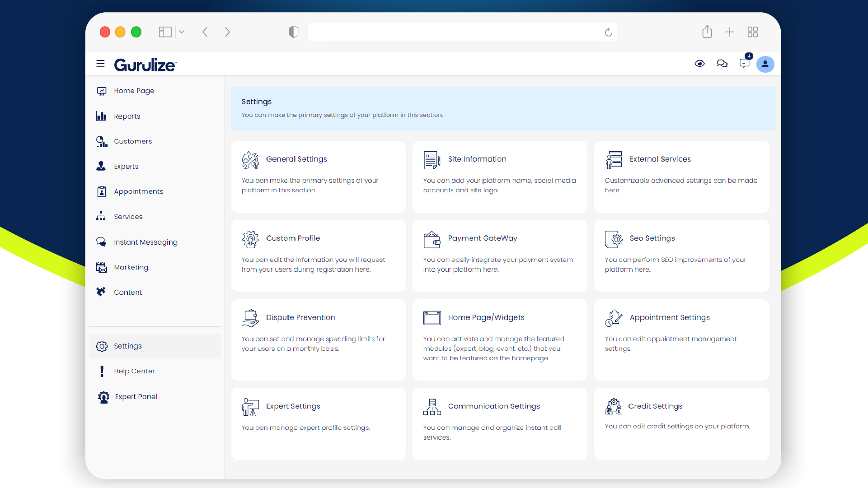The image size is (868, 488).
Task: Select the Marketing icon in the sidebar
Action: pos(101,267)
